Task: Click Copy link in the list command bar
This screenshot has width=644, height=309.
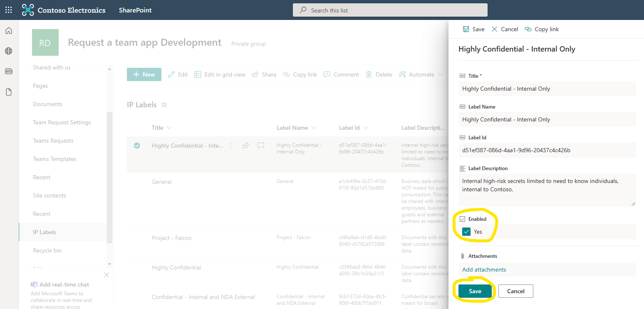Action: point(300,74)
